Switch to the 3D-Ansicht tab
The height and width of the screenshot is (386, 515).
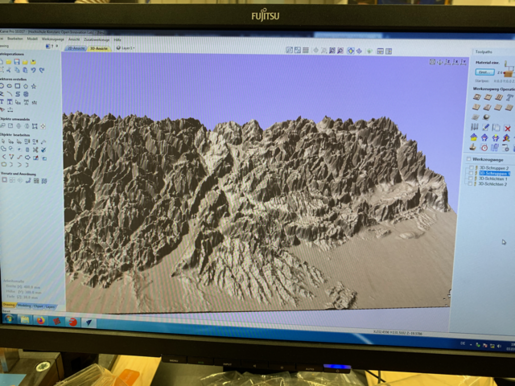(99, 49)
